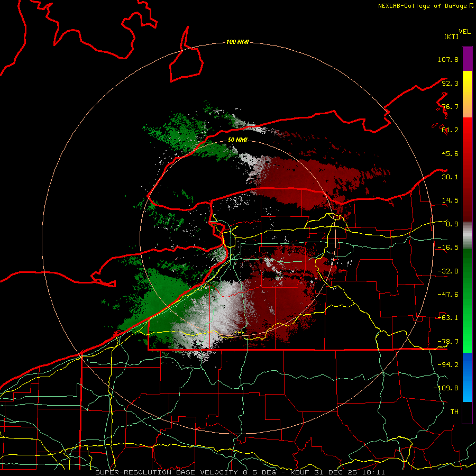
Task: Click the 50 NMI range ring label
Action: click(237, 140)
